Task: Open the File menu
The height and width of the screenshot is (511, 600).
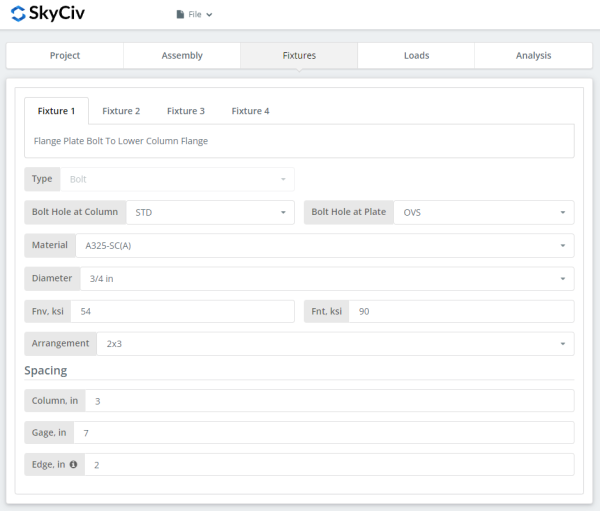Action: coord(194,15)
